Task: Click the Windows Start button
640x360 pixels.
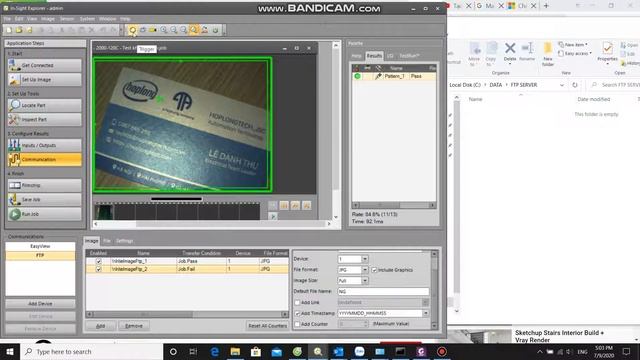Action: [x=10, y=351]
